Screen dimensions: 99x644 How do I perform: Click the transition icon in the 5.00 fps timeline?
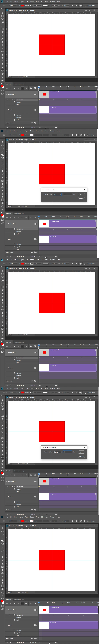35,603
